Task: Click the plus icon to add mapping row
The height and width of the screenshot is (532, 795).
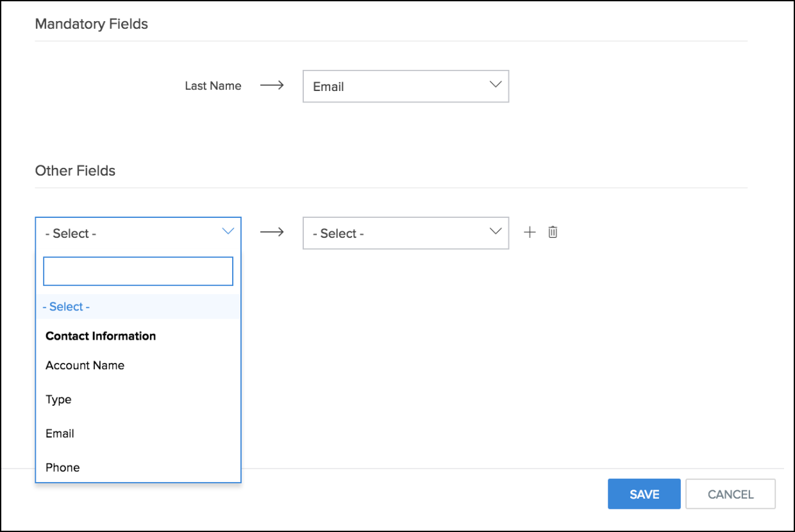Action: coord(530,233)
